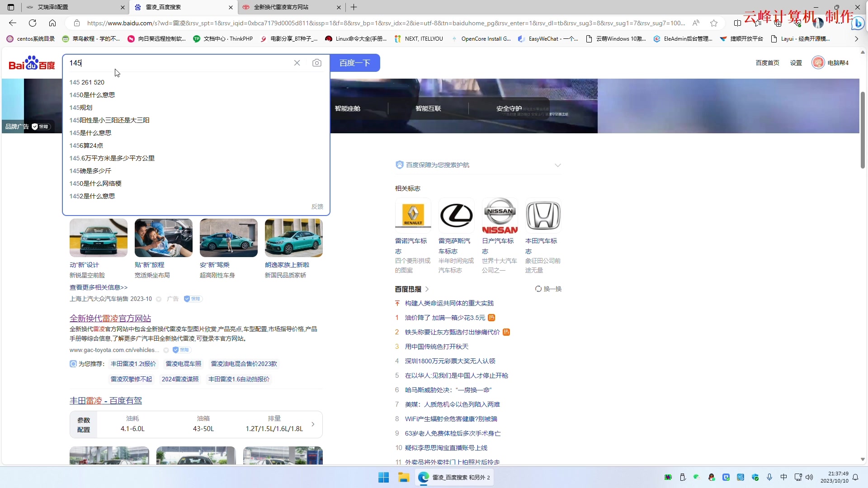Click the Baidu logo

coord(32,63)
